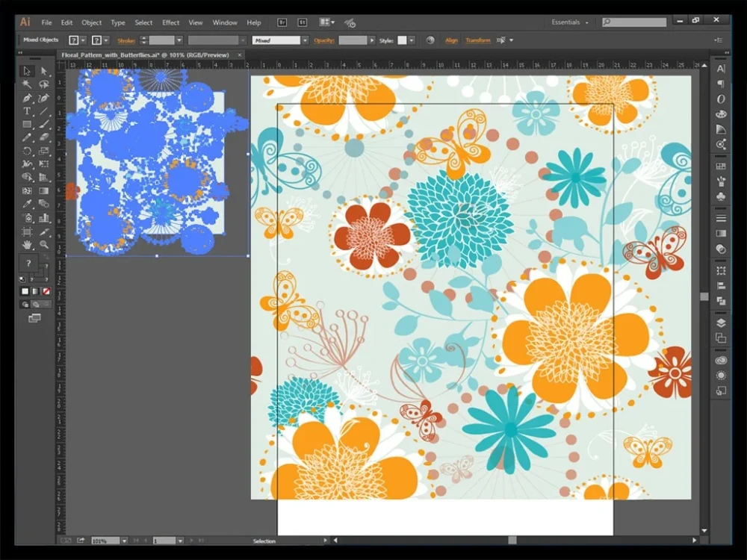Open the Symbols club panel icon
This screenshot has height=560, width=747.
(x=721, y=196)
